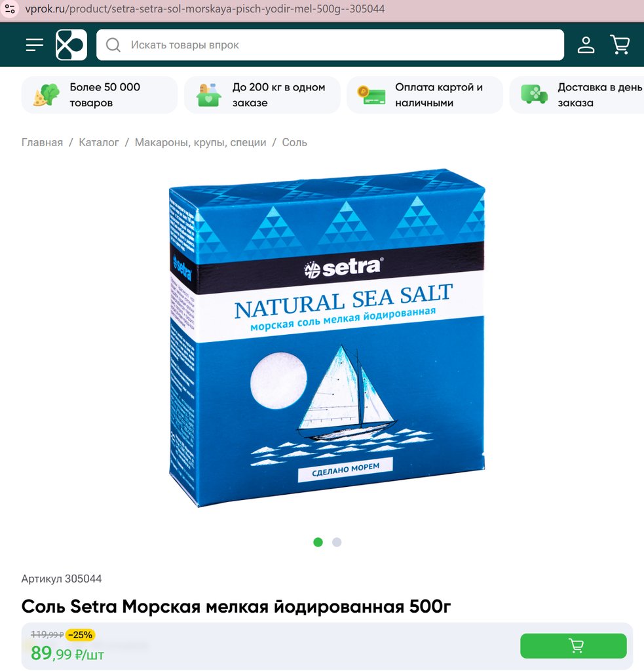Switch to the second product image dot
The image size is (644, 671).
click(337, 542)
